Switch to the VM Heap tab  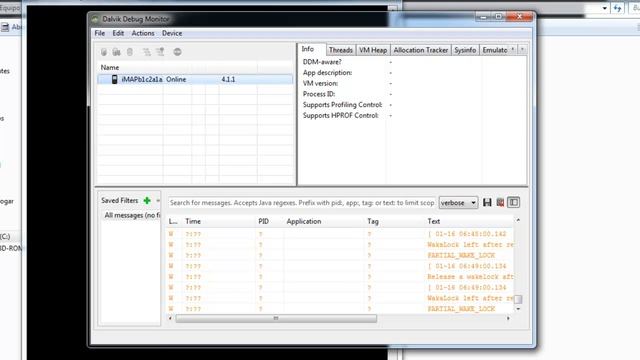pyautogui.click(x=373, y=50)
